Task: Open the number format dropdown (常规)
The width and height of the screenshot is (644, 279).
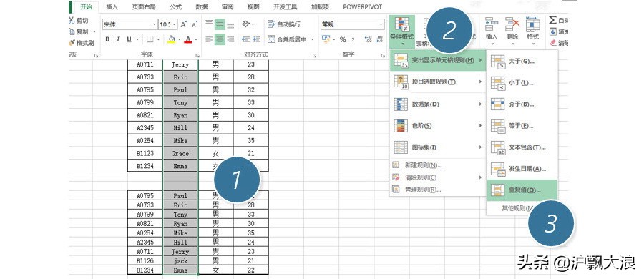Action: click(x=381, y=24)
